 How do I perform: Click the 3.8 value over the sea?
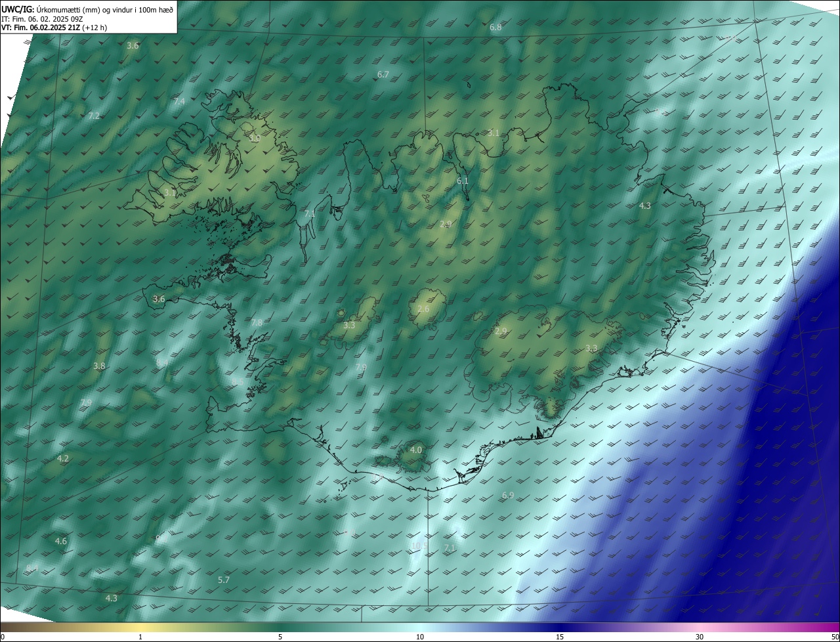99,366
